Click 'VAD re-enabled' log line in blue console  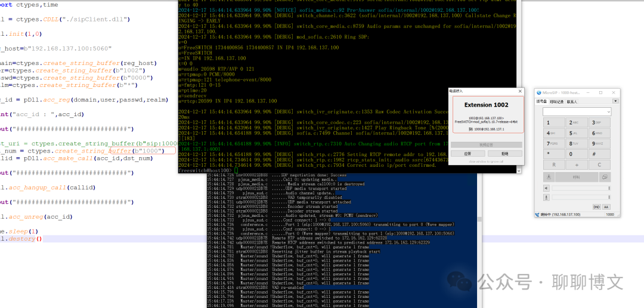[x=289, y=288]
